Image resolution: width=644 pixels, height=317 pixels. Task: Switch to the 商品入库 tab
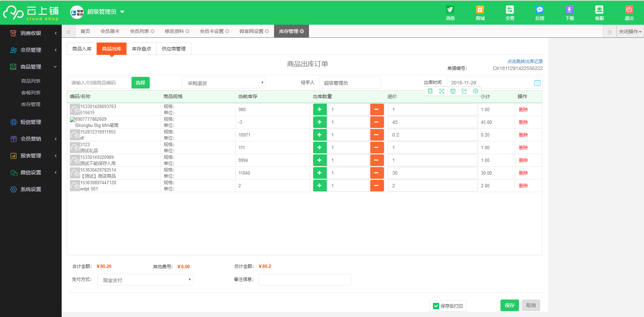(82, 49)
